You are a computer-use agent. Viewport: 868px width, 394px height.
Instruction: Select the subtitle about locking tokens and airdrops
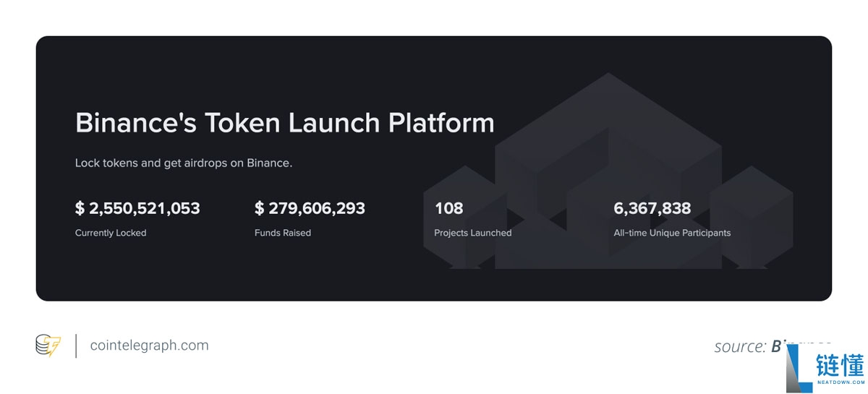coord(184,163)
